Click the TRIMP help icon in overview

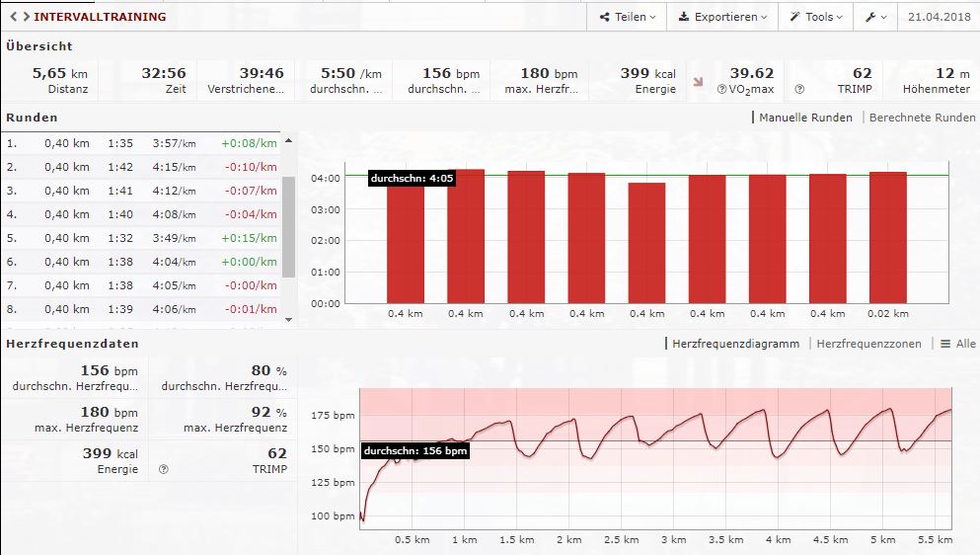tap(800, 90)
